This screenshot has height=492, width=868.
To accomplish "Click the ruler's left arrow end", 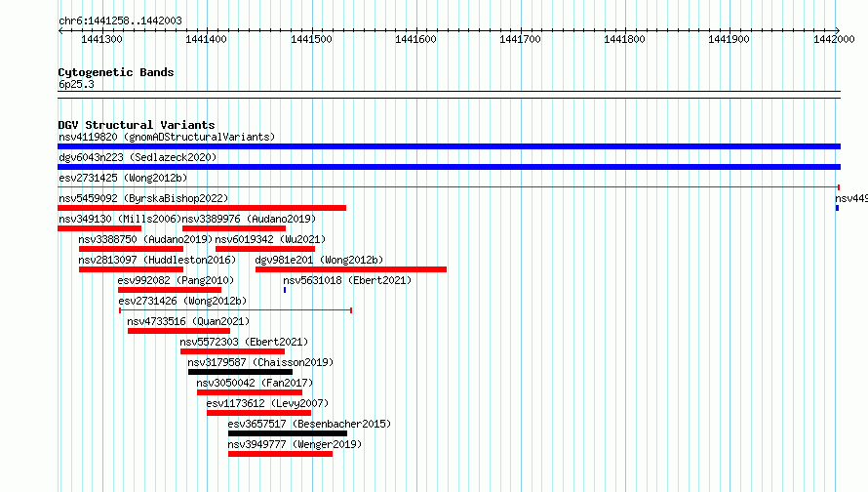I will (x=60, y=30).
